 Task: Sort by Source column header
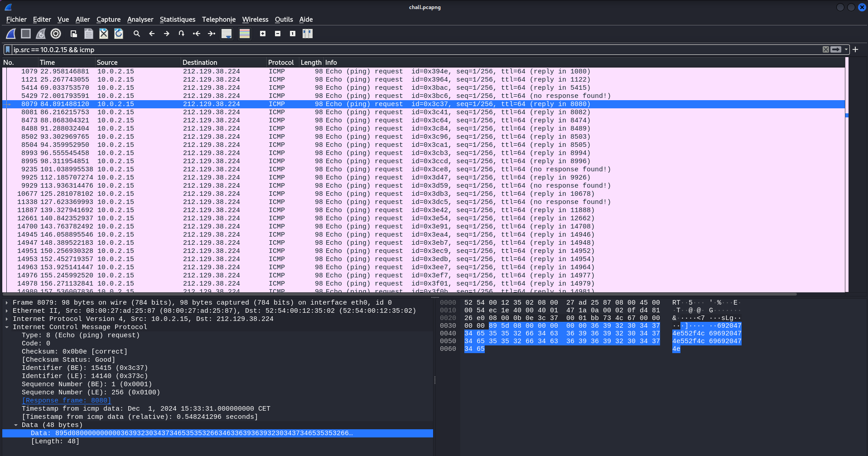[x=138, y=63]
